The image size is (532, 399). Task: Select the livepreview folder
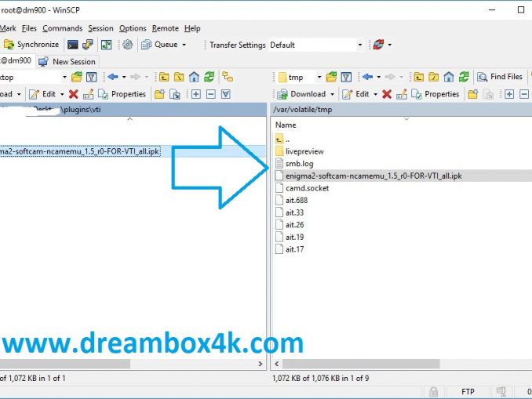(300, 151)
